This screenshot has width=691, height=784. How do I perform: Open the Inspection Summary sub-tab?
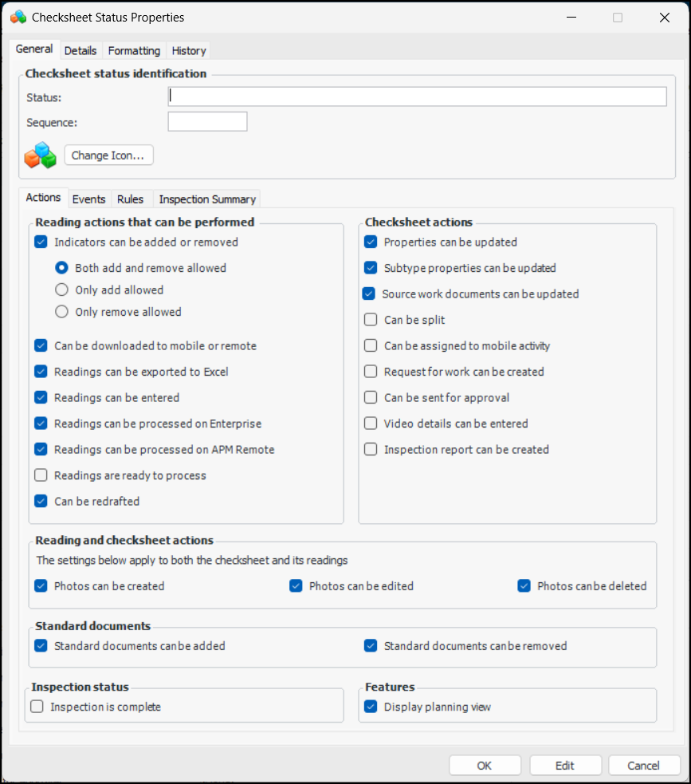click(x=207, y=199)
